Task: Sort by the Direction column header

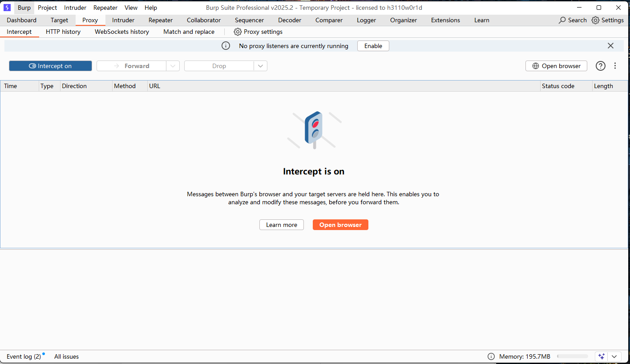Action: [x=86, y=86]
